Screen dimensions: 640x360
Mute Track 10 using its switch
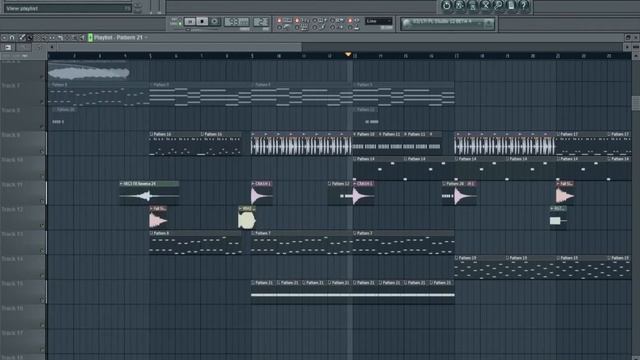click(x=42, y=176)
